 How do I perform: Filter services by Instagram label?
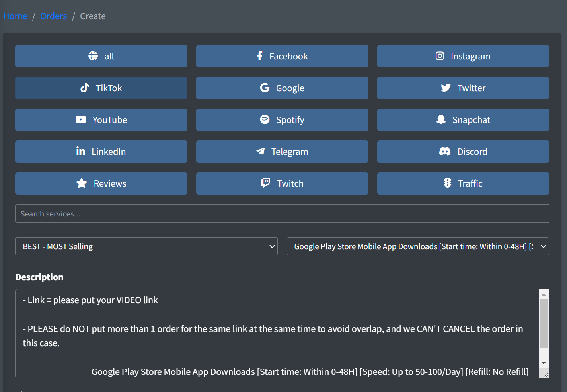tap(470, 56)
